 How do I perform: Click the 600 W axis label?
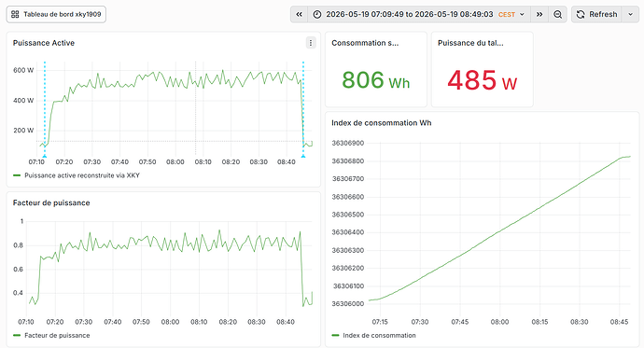click(x=23, y=70)
